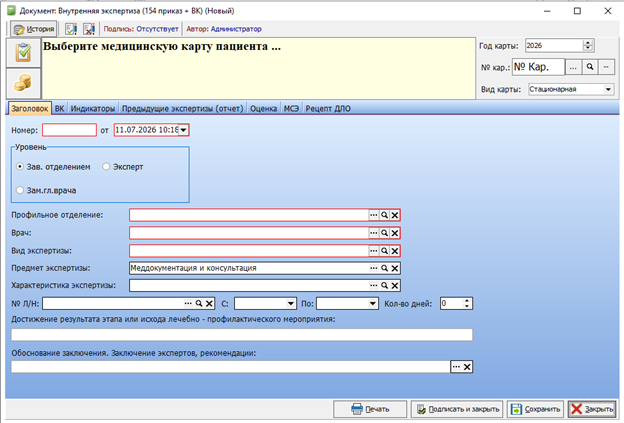This screenshot has height=423, width=624.
Task: Click the Врач input field
Action: pos(249,233)
